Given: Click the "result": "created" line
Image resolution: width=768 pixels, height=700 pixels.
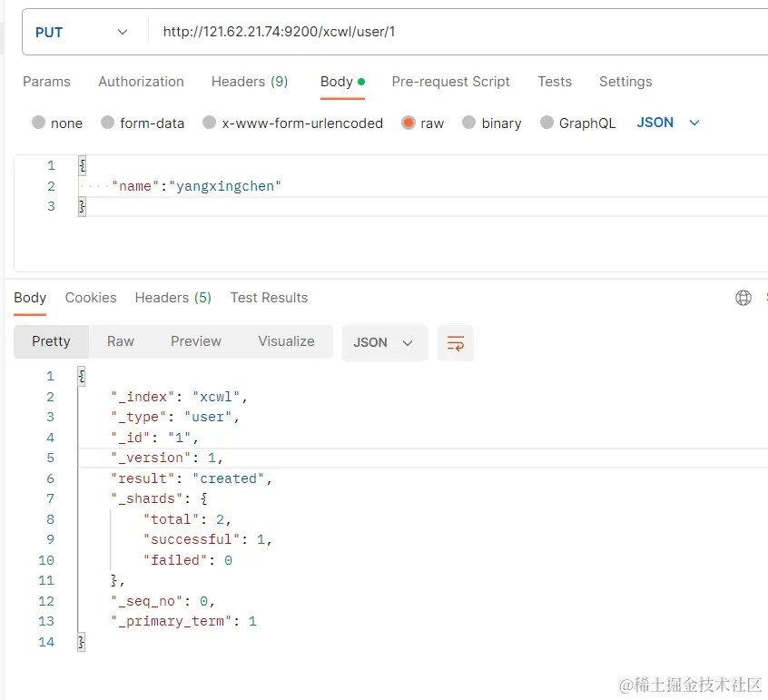Looking at the screenshot, I should (192, 478).
